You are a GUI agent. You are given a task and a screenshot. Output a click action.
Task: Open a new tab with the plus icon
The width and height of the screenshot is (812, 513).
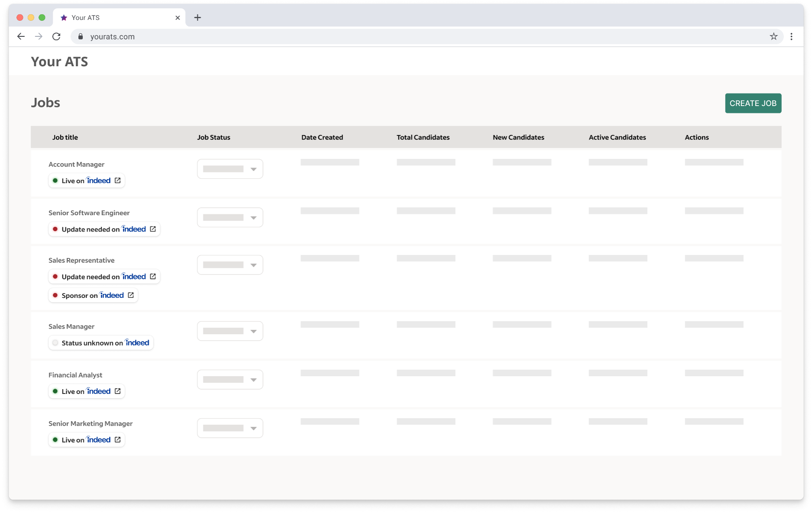tap(197, 17)
